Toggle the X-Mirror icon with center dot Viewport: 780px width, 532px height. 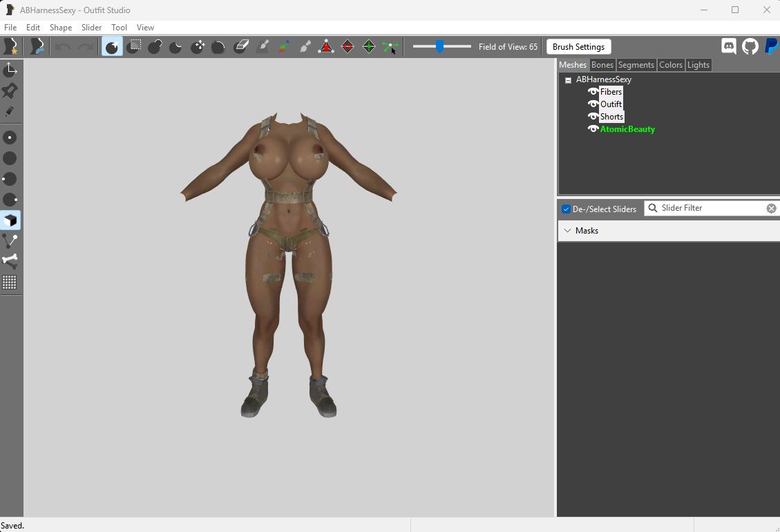10,137
